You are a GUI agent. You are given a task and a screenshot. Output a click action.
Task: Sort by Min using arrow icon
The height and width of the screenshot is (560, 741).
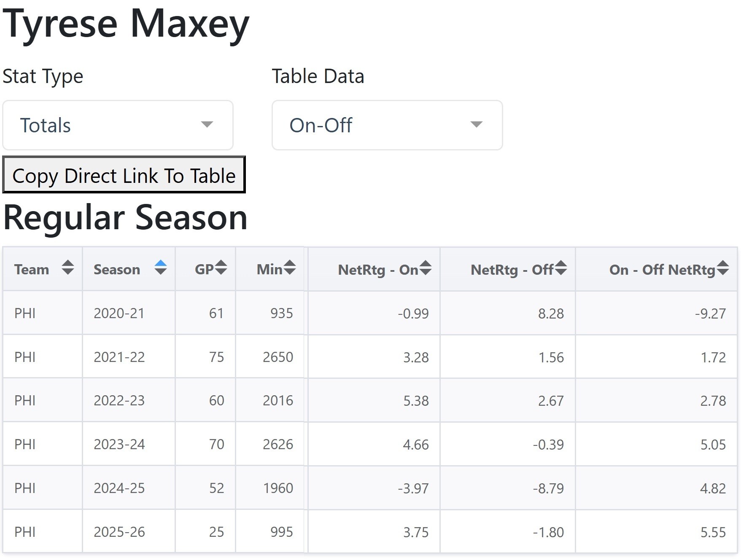point(290,268)
